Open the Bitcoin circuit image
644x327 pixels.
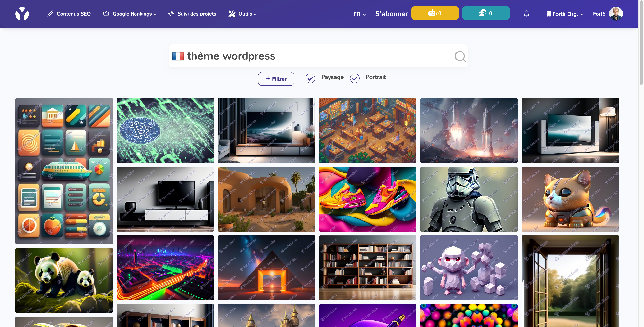point(165,130)
